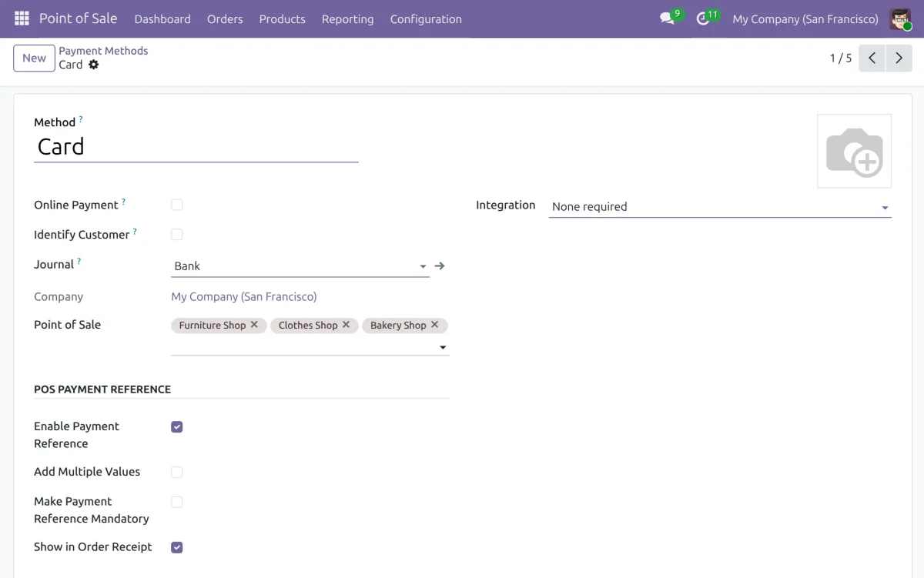The image size is (924, 578).
Task: Click the Point of Sale app title
Action: tap(79, 18)
